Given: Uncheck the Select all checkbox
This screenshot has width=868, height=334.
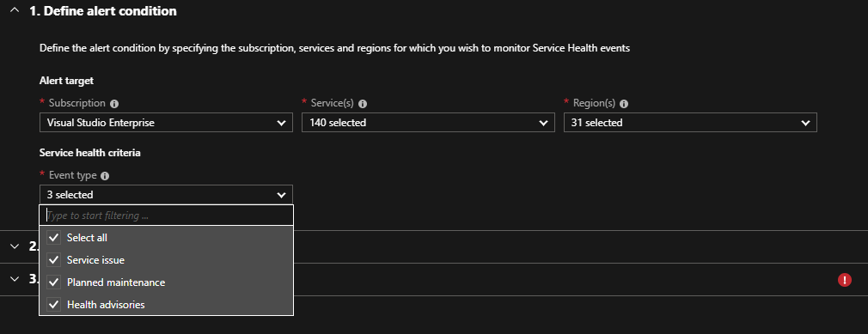Looking at the screenshot, I should click(53, 238).
